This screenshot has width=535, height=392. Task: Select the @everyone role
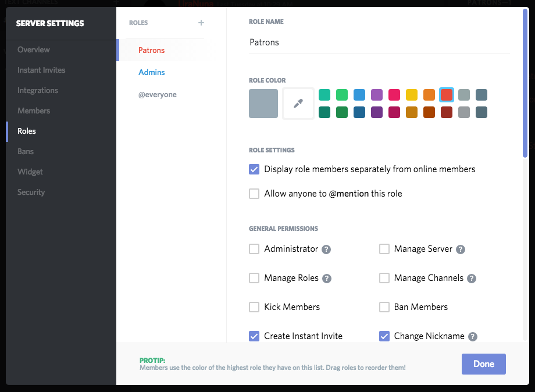[x=156, y=94]
